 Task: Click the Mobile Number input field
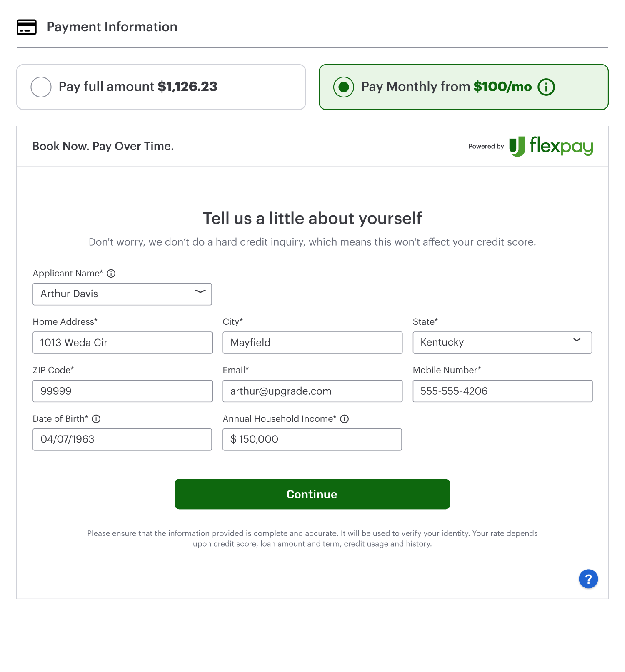coord(502,391)
